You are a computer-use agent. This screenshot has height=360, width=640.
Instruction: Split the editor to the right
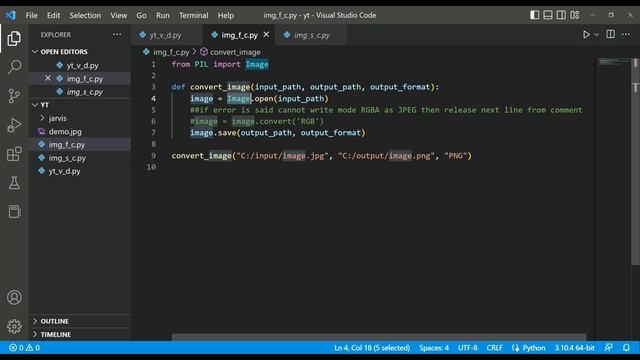(x=611, y=34)
